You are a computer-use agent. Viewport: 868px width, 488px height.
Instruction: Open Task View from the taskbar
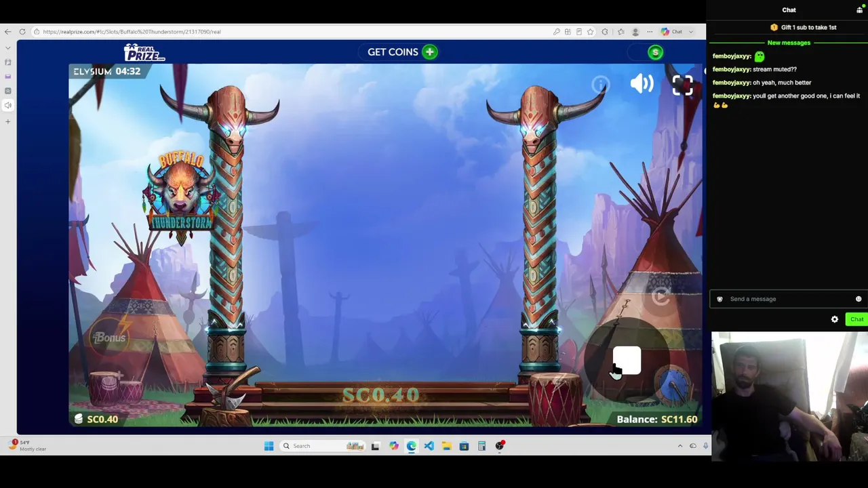(376, 445)
